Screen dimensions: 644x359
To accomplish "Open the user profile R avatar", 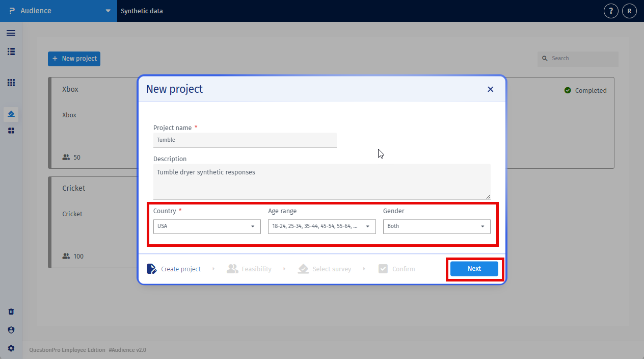I will click(629, 11).
